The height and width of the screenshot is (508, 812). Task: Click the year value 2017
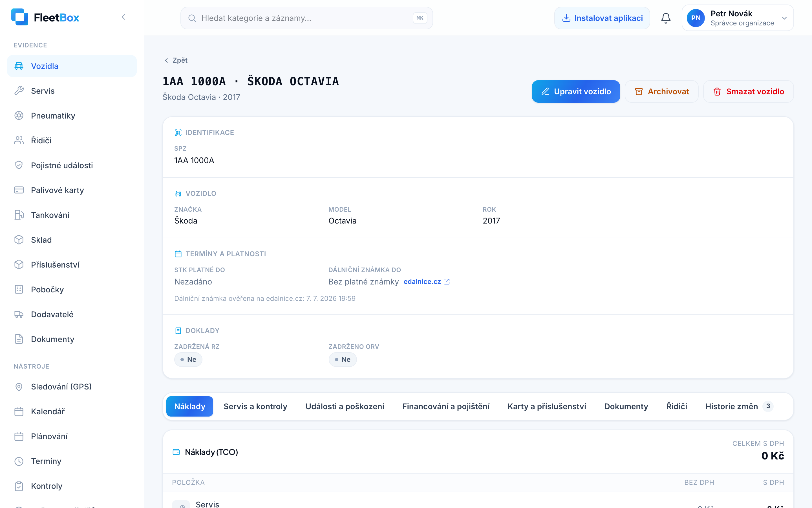[x=491, y=221]
